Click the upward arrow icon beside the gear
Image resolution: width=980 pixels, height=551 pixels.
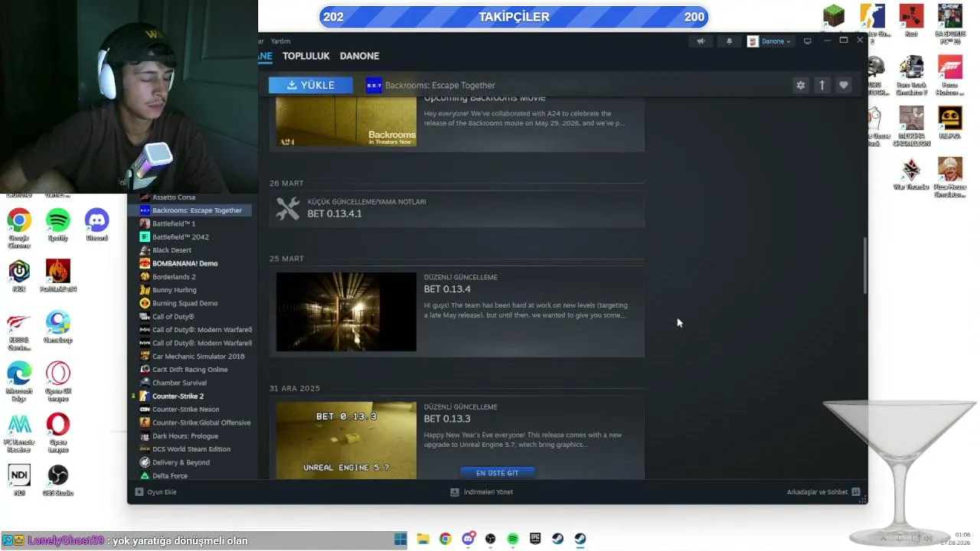(x=822, y=86)
